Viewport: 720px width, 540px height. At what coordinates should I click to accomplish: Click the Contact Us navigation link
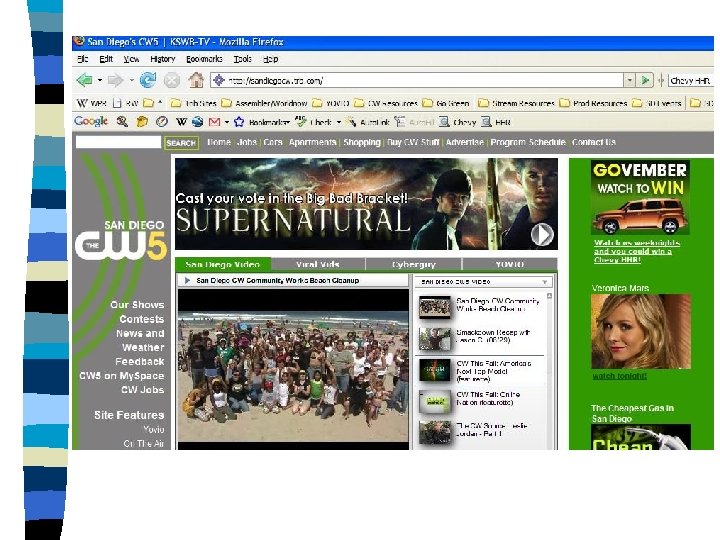pyautogui.click(x=593, y=142)
